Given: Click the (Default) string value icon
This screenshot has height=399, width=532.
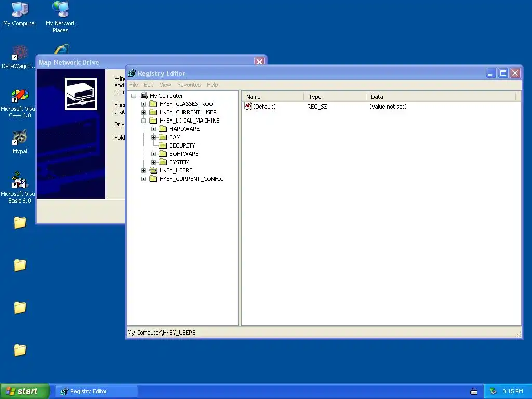Looking at the screenshot, I should (x=248, y=106).
